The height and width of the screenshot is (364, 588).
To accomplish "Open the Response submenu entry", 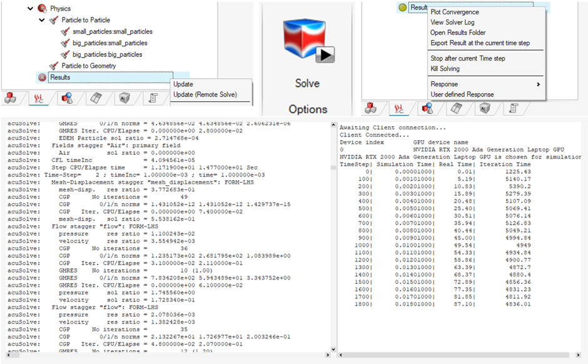I will [444, 84].
